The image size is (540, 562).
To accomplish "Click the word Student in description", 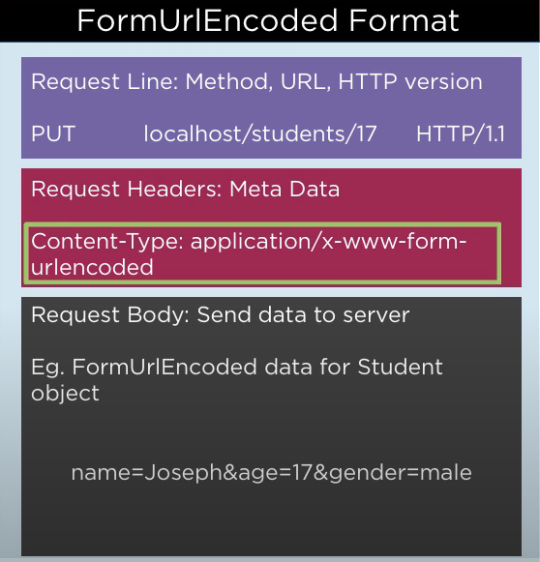I will [x=400, y=367].
